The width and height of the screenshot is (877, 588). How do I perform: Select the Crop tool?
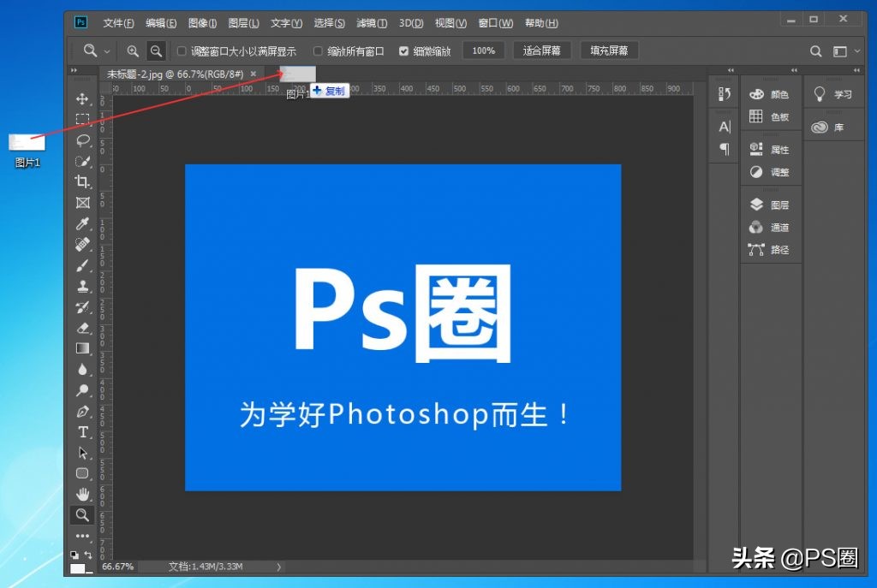coord(82,181)
